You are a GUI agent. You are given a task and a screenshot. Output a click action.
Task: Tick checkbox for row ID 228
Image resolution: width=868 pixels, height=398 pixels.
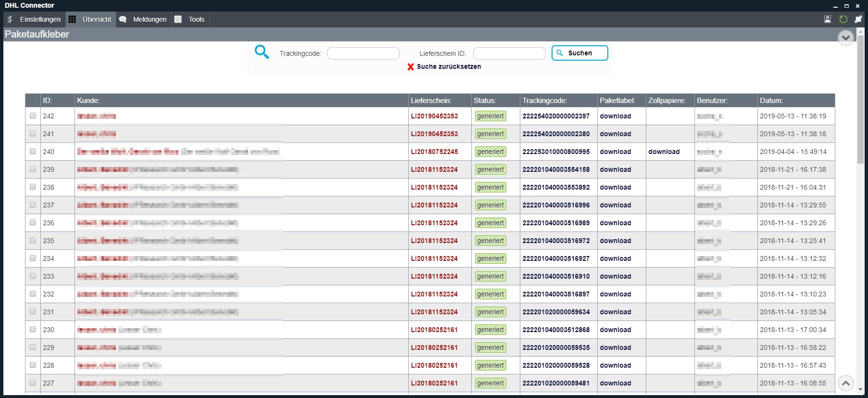(33, 365)
